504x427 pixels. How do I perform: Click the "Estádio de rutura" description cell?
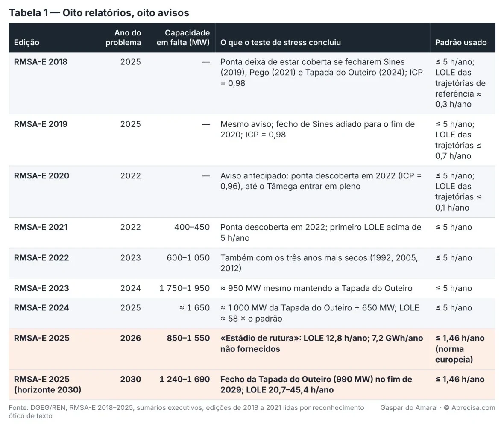pyautogui.click(x=322, y=343)
